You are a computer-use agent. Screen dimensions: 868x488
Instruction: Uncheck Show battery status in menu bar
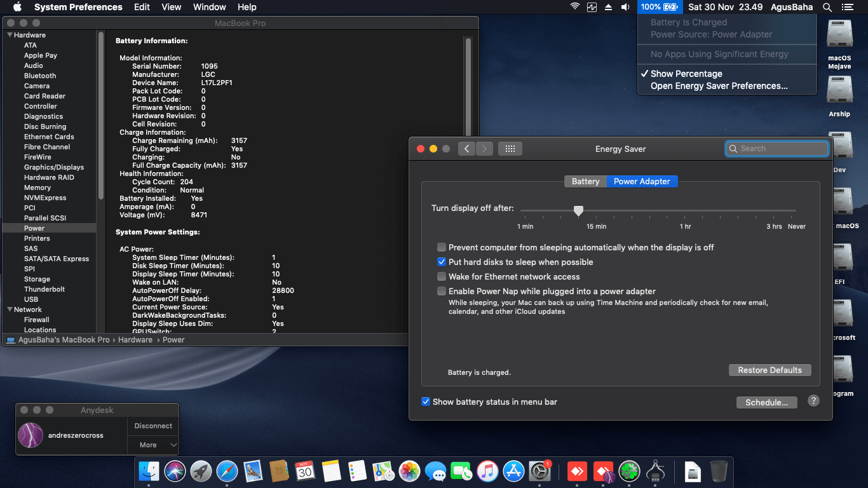[x=426, y=402]
